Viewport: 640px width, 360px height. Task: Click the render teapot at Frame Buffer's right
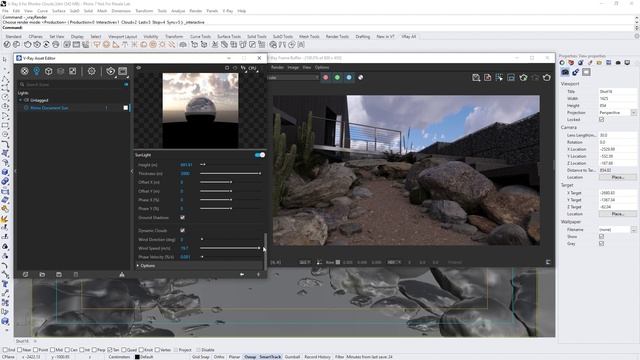click(x=547, y=77)
